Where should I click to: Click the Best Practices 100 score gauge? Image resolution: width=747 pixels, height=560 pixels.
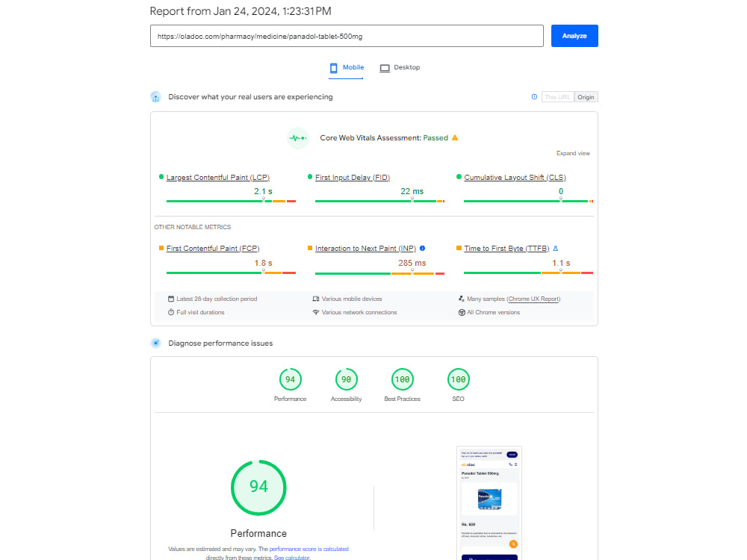point(402,379)
